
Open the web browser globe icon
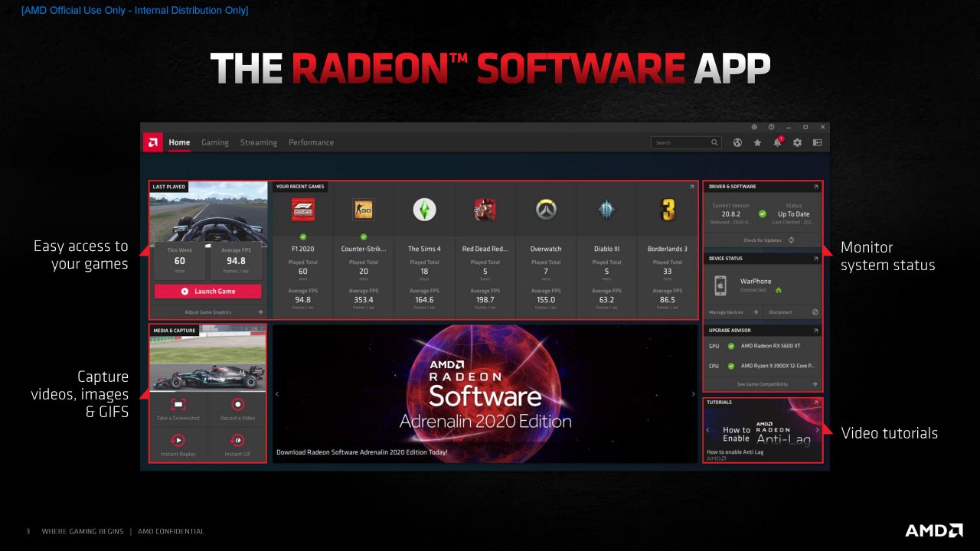tap(737, 142)
